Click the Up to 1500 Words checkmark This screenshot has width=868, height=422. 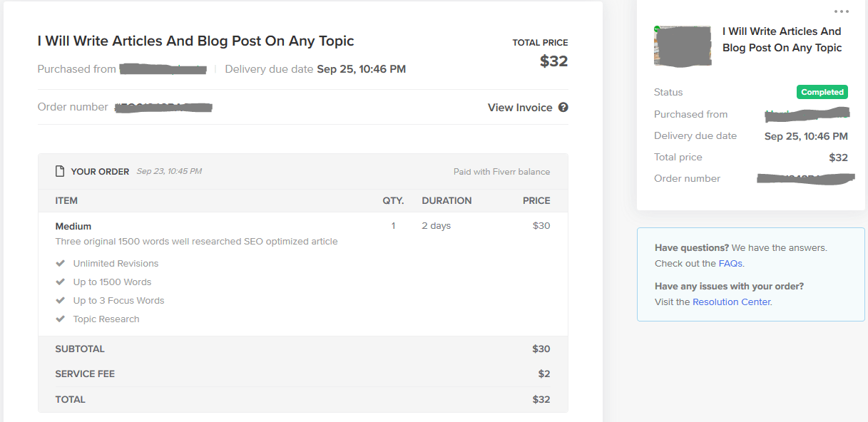pos(61,282)
